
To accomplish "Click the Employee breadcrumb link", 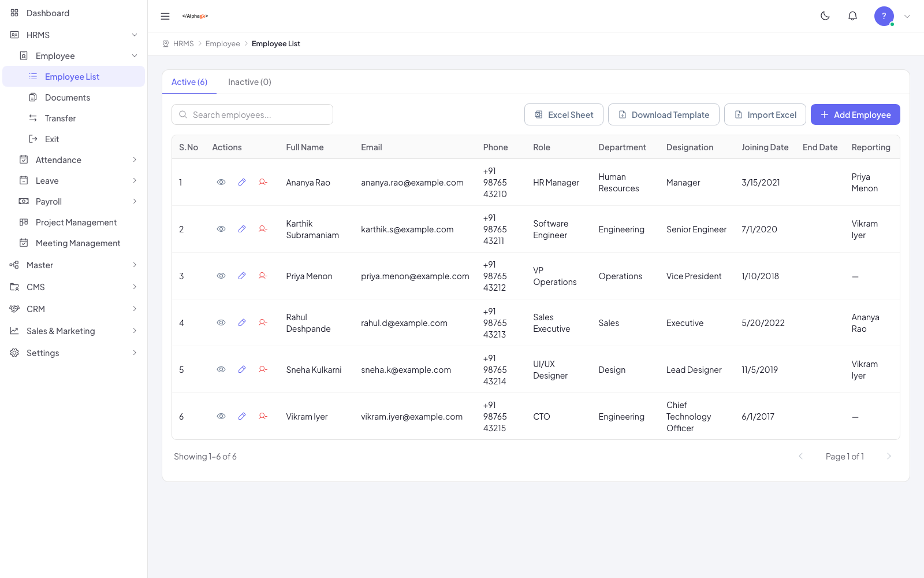I will (222, 43).
